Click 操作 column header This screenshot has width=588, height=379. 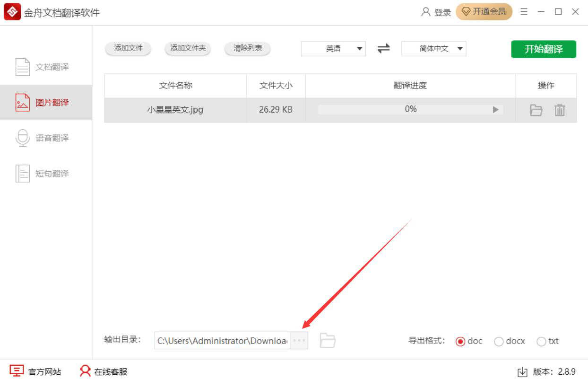coord(546,86)
